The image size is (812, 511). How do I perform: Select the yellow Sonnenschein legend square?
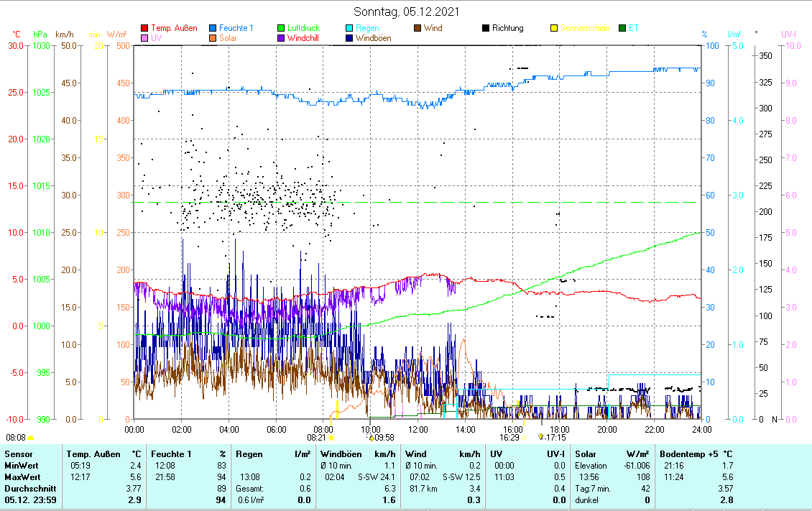click(x=554, y=28)
